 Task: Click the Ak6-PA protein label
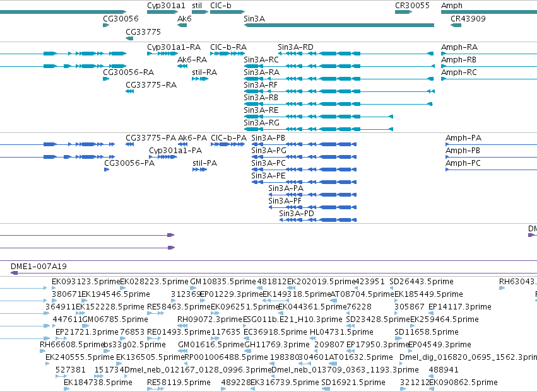(192, 138)
